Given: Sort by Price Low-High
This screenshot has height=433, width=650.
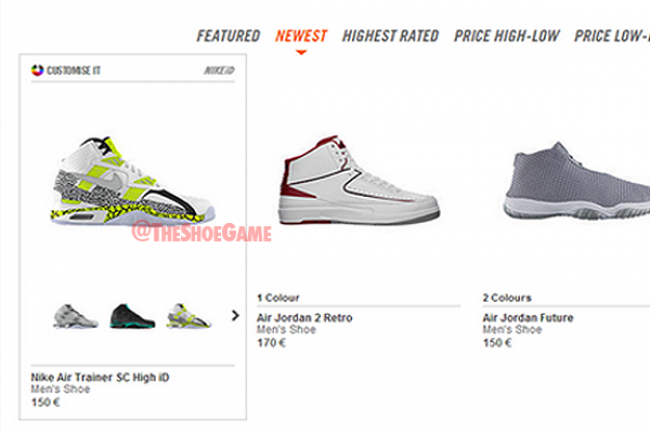Looking at the screenshot, I should pyautogui.click(x=612, y=36).
